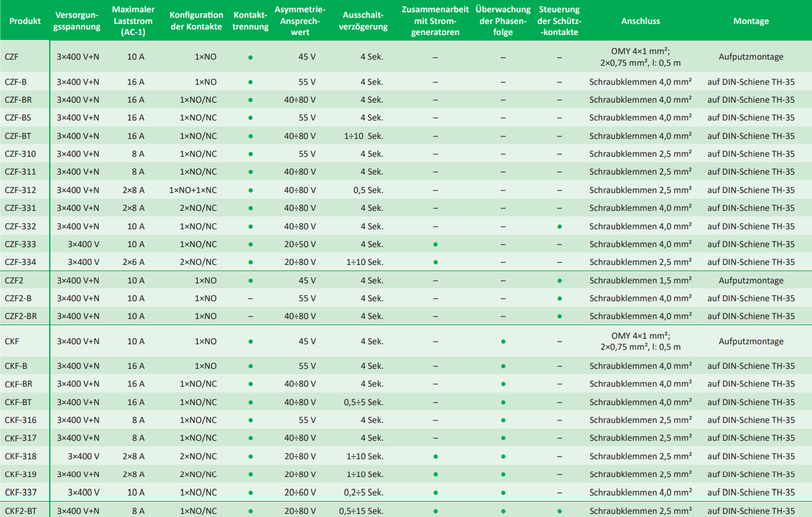Click product name "CZF-333"
Screen dimensions: 812x517
[20, 244]
